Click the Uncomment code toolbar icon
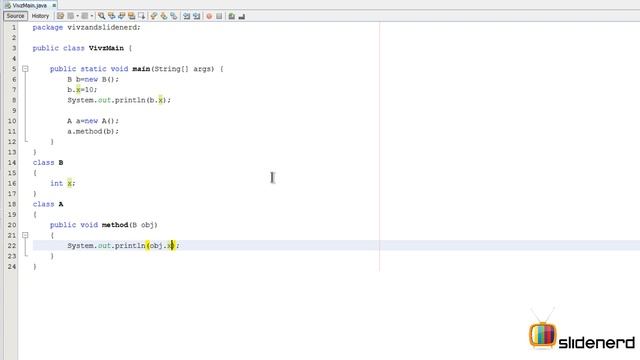The image size is (640, 360). pos(242,16)
